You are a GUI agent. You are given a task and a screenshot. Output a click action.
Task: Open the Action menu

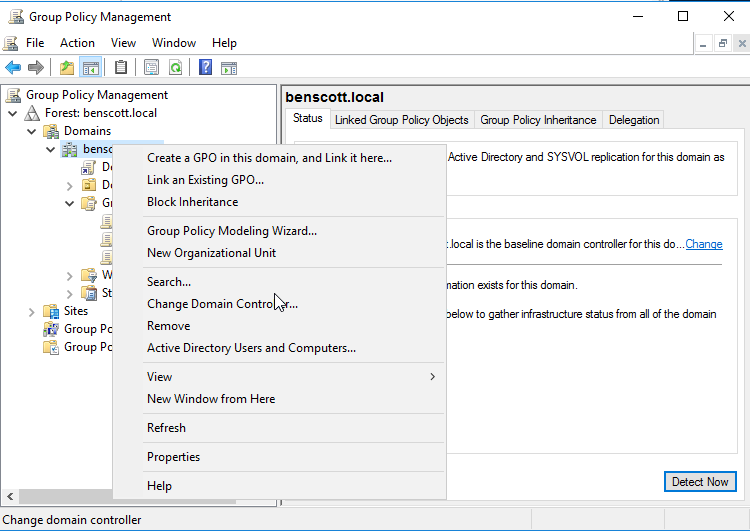(77, 43)
